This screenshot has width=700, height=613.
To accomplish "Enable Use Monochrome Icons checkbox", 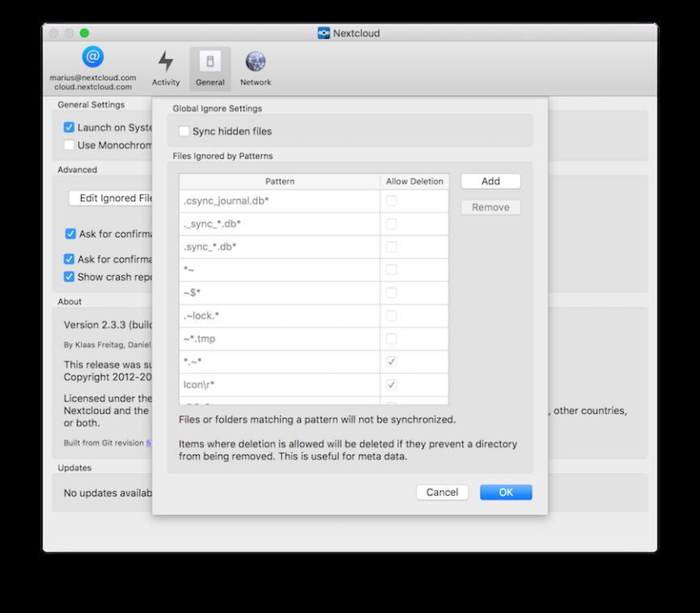I will pyautogui.click(x=70, y=145).
